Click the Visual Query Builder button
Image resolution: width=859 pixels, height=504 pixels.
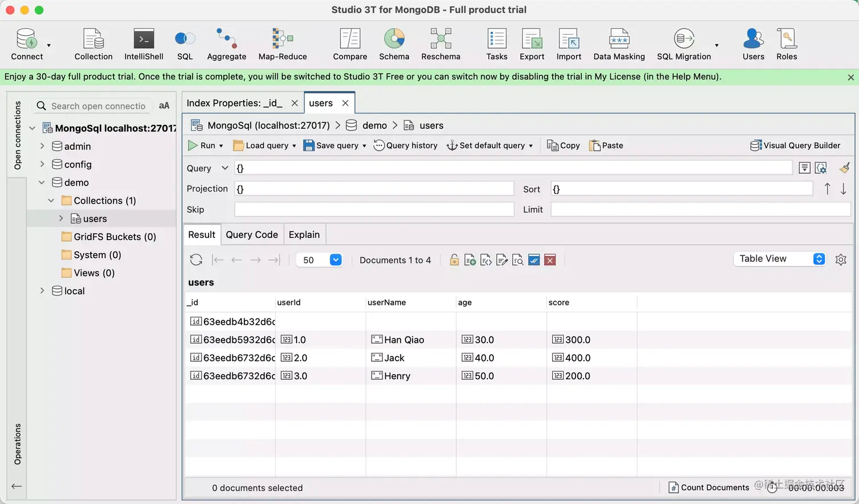(x=795, y=146)
